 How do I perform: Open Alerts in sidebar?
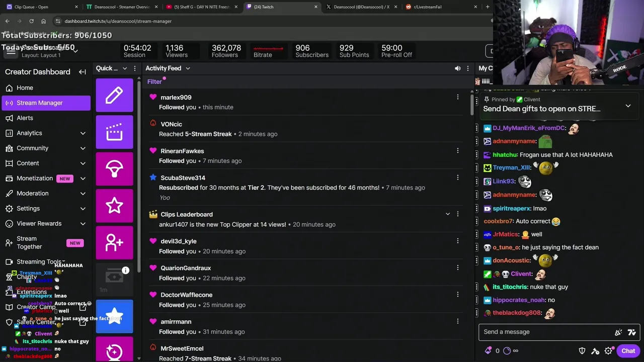[x=46, y=118]
